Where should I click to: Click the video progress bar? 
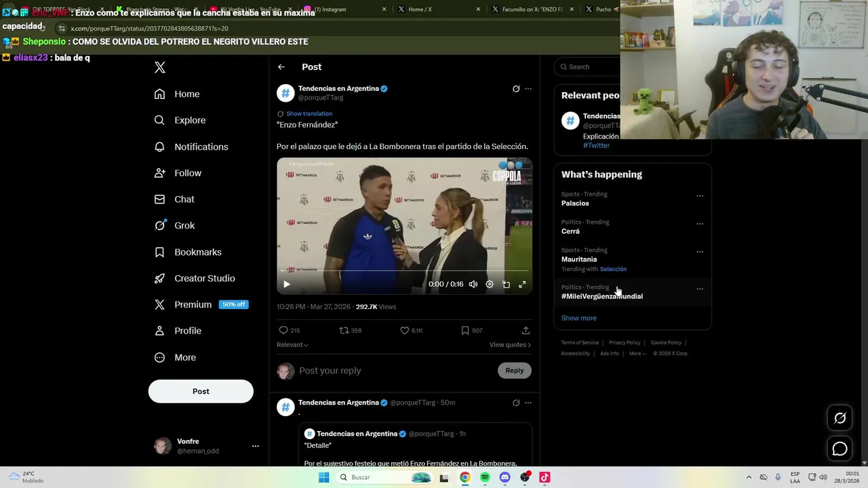404,272
